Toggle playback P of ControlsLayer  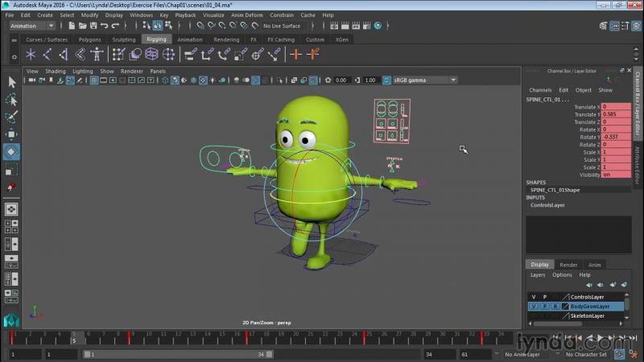[x=545, y=297]
